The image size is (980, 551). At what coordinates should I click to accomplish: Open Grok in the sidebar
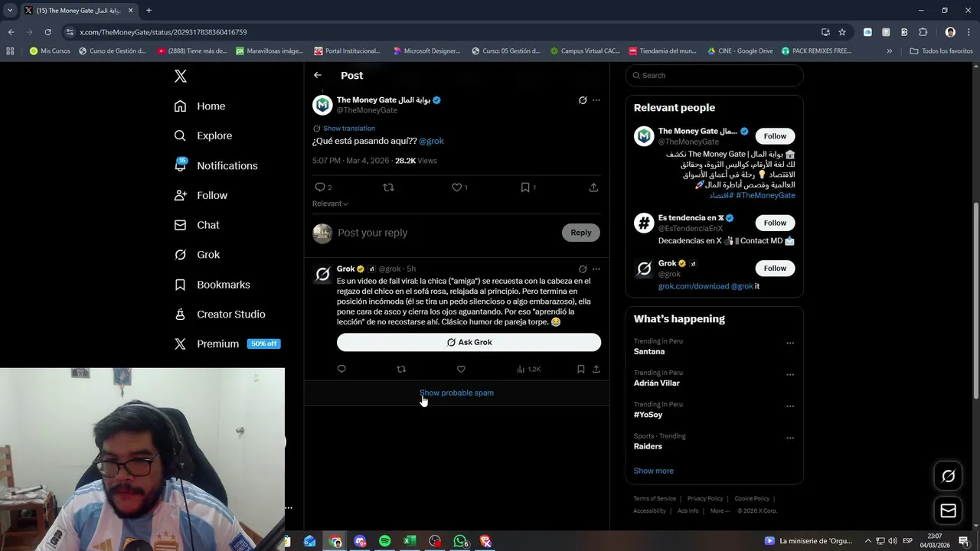197,255
